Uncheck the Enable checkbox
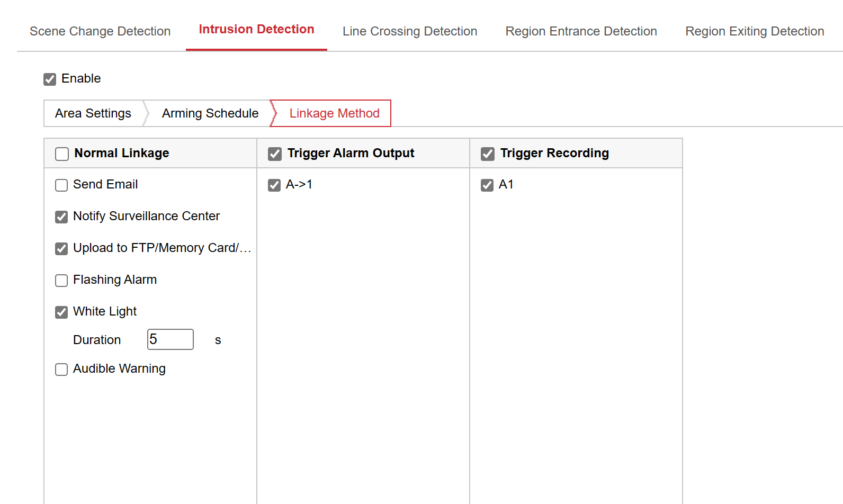Screen dimensions: 843x504 click(x=50, y=79)
